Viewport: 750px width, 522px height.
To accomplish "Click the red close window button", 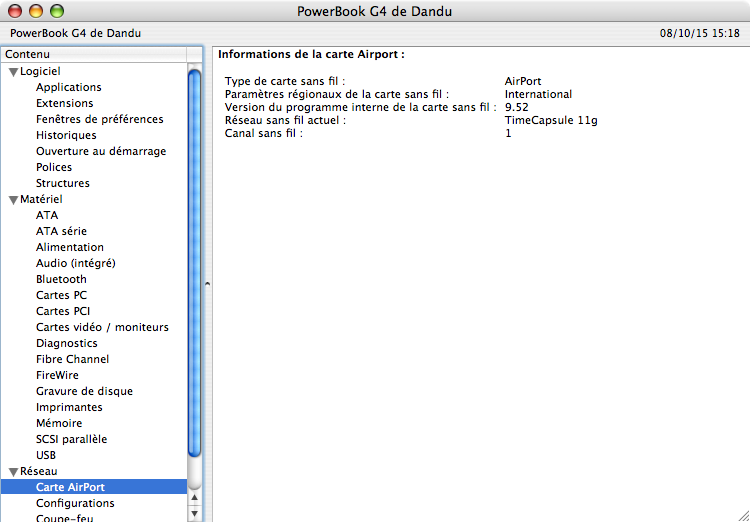I will (15, 11).
